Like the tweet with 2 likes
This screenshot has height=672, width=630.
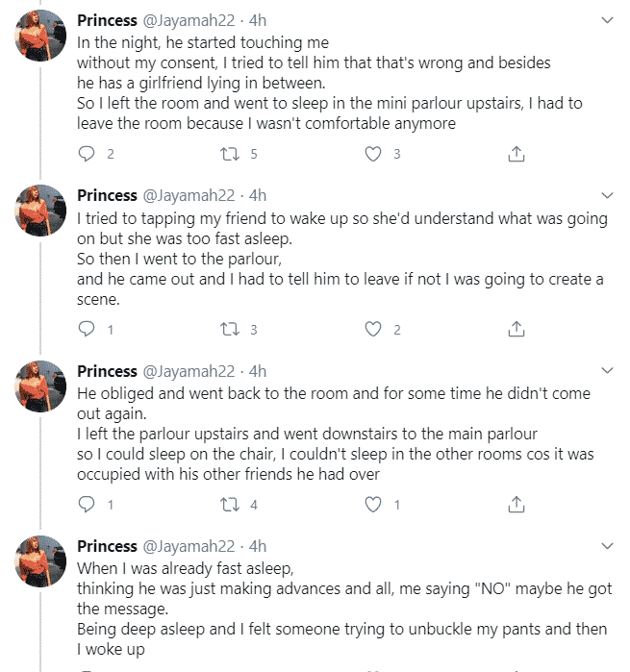[x=373, y=329]
